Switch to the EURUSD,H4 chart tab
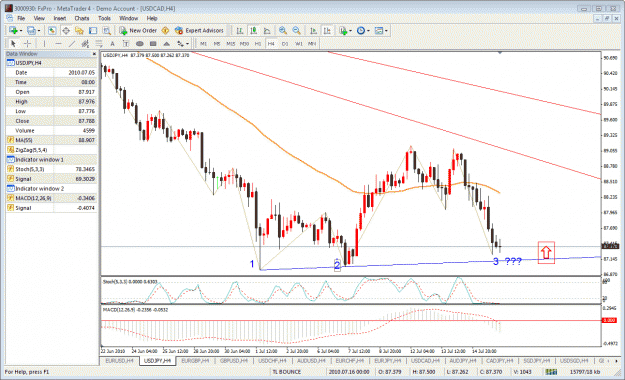Viewport: 625px width, 380px height. 119,360
